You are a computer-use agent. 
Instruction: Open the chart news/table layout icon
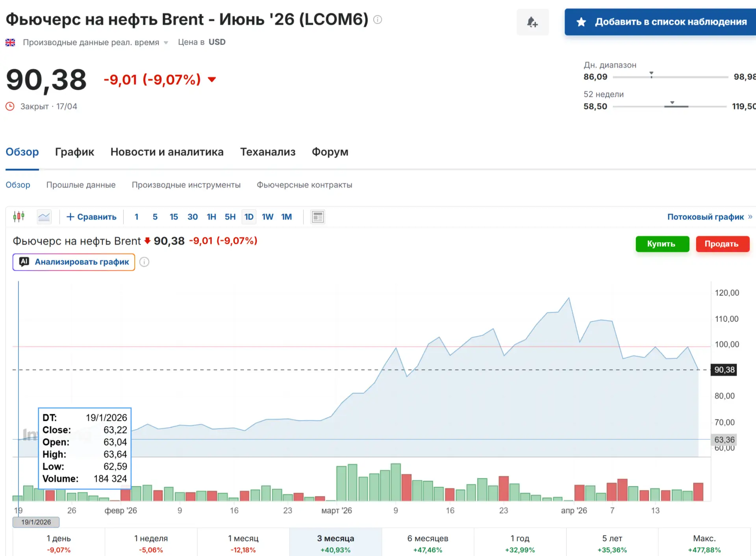click(x=318, y=217)
